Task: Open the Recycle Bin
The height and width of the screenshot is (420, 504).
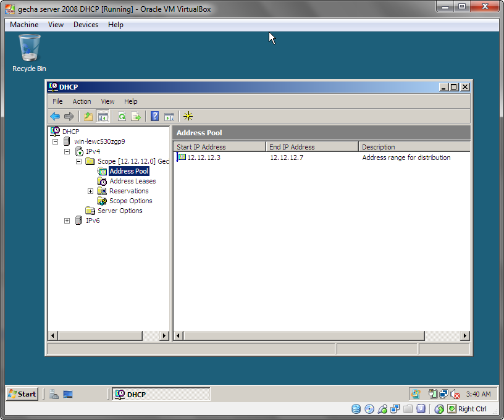Action: pyautogui.click(x=29, y=53)
